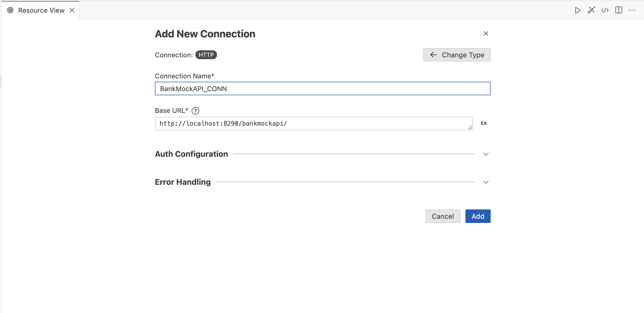Click the split editor icon
644x313 pixels.
pyautogui.click(x=619, y=10)
